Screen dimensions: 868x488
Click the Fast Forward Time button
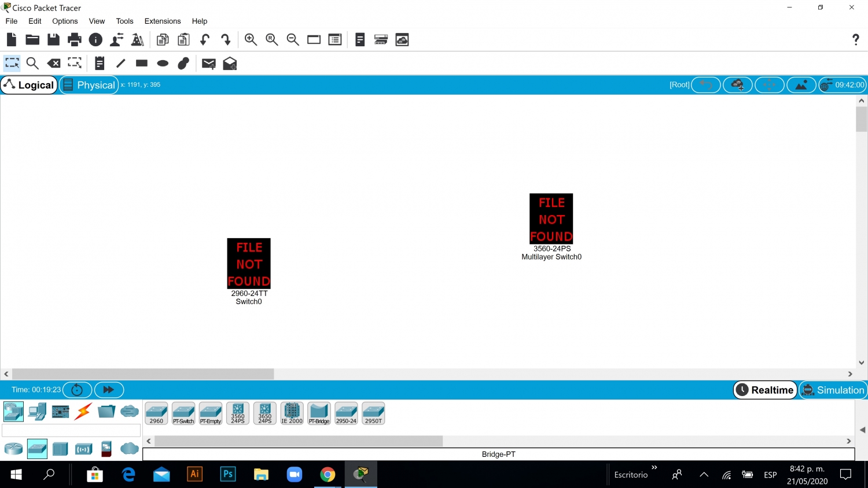(x=109, y=390)
